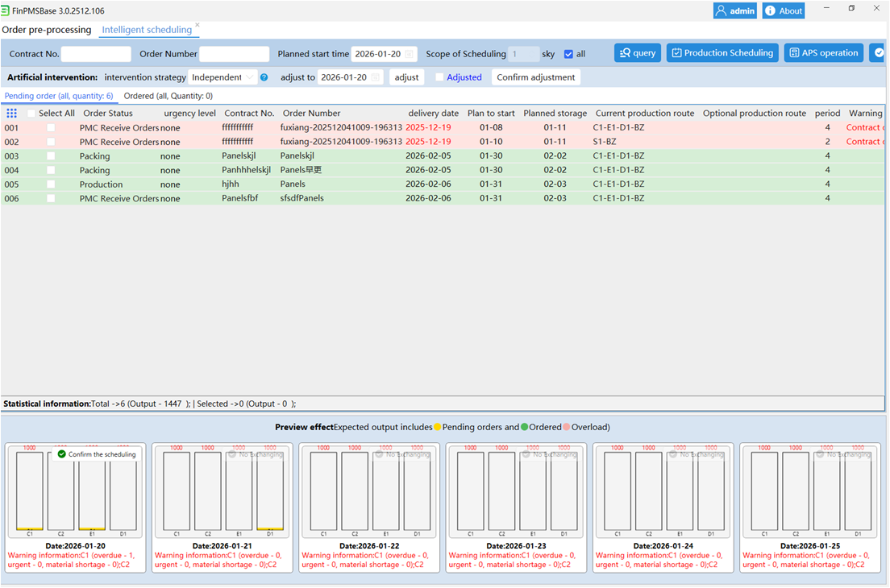Enable the Adjusted checkbox

point(439,77)
